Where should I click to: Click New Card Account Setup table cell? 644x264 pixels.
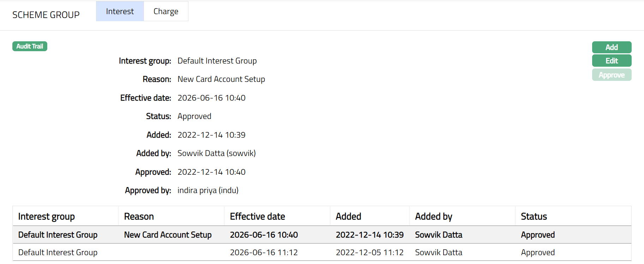168,235
